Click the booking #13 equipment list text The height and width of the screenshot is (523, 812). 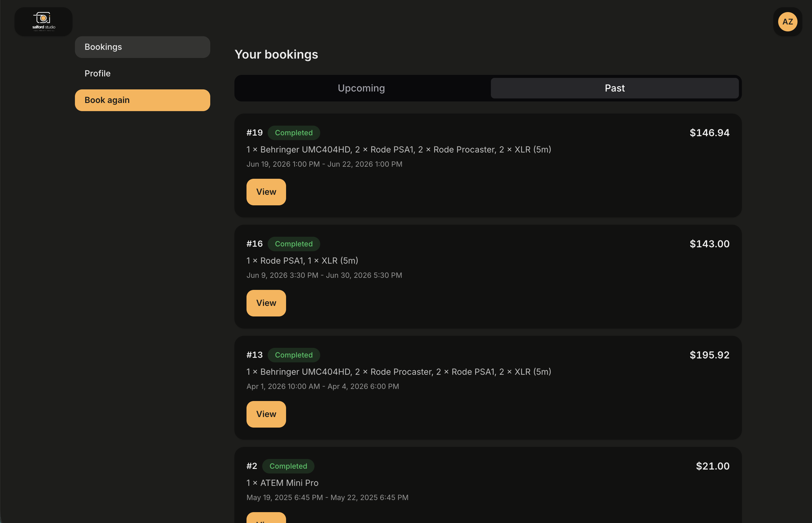tap(398, 372)
